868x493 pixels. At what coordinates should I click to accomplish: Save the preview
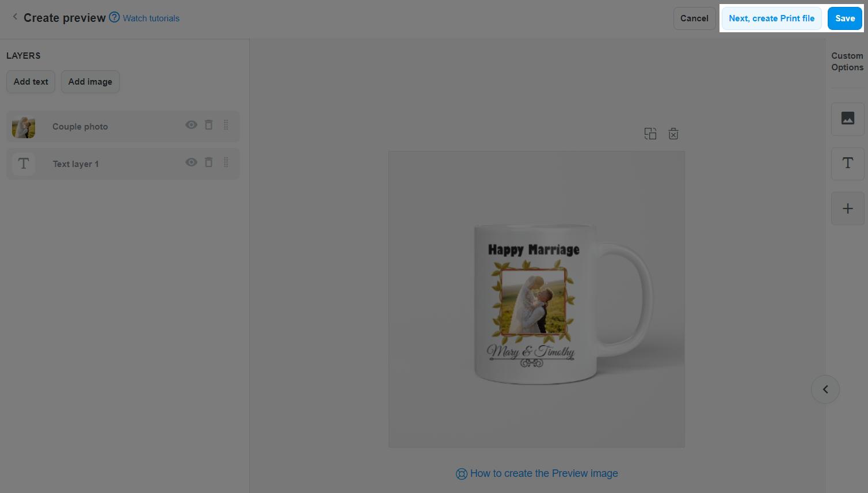coord(844,18)
